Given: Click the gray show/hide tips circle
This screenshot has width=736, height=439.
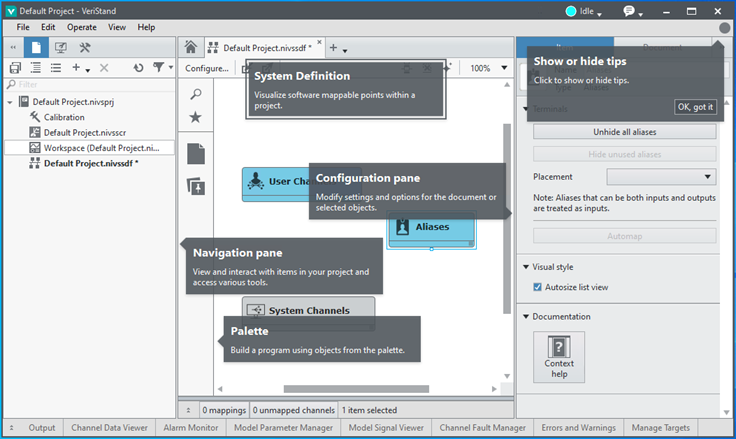Looking at the screenshot, I should click(x=724, y=28).
